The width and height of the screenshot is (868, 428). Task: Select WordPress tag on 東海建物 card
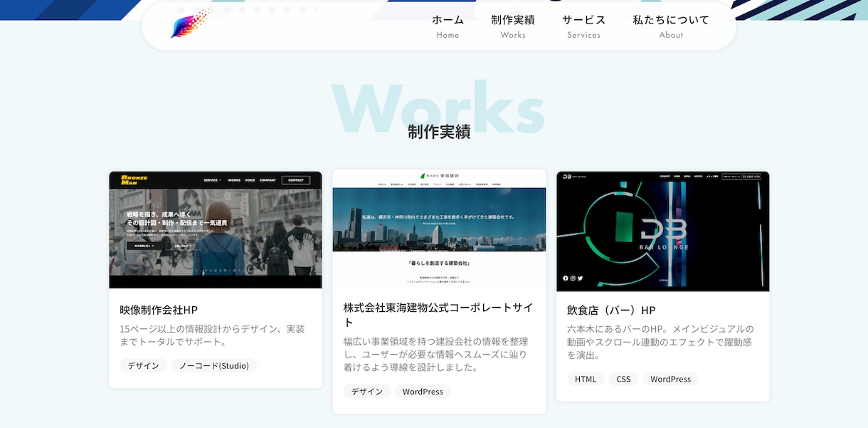[x=423, y=392]
